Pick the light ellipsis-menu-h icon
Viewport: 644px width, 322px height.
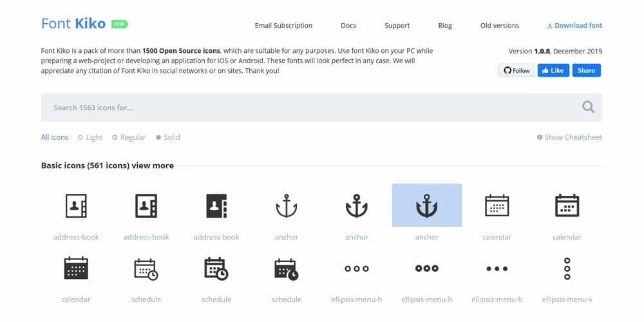coord(357,269)
